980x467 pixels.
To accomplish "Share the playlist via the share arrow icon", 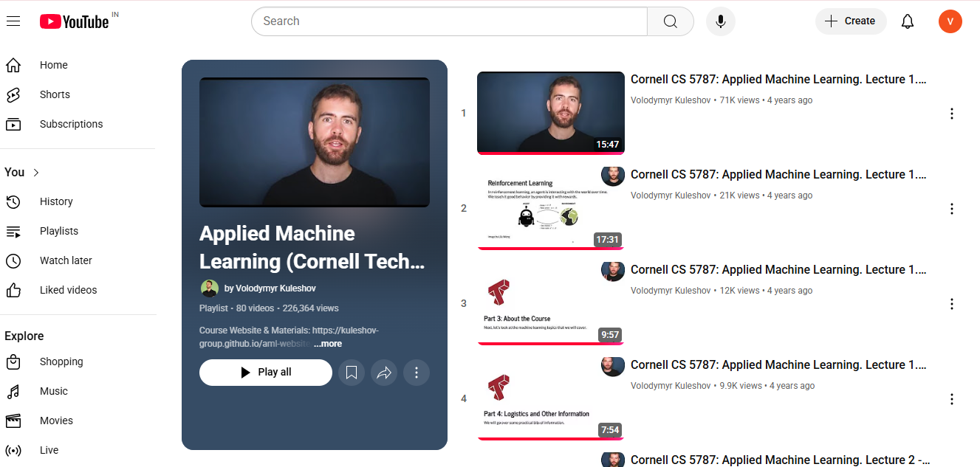I will (x=384, y=373).
